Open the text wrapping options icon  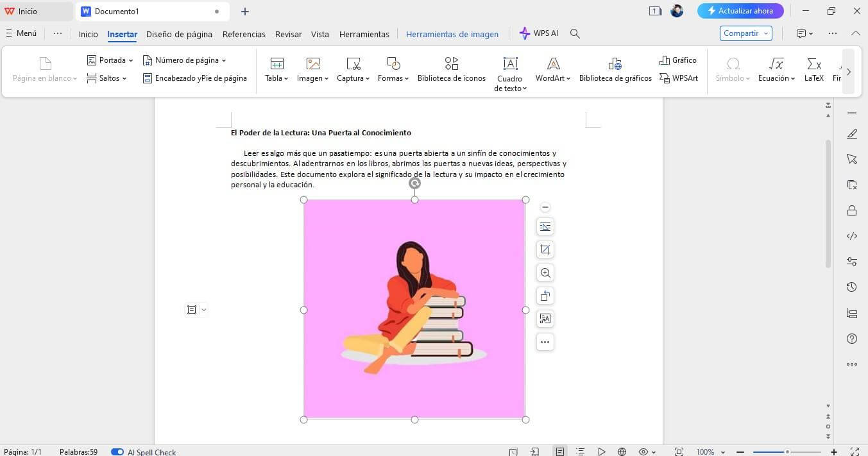[x=545, y=226]
